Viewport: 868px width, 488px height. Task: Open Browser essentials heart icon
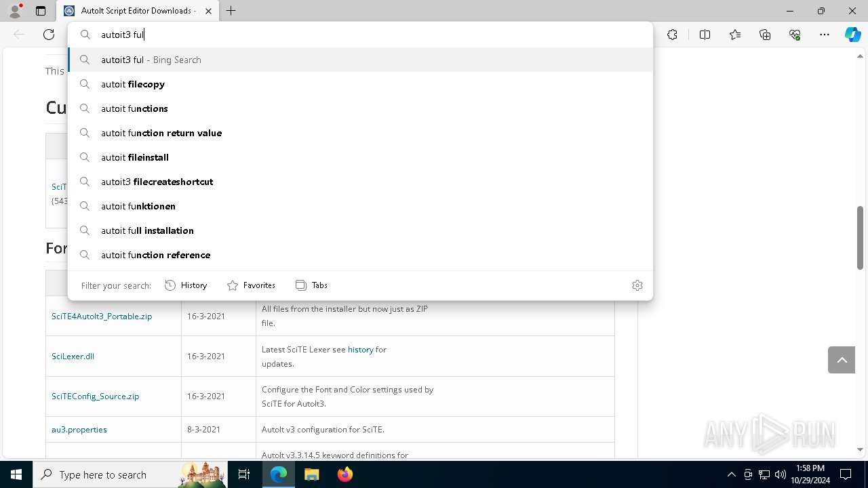point(795,35)
